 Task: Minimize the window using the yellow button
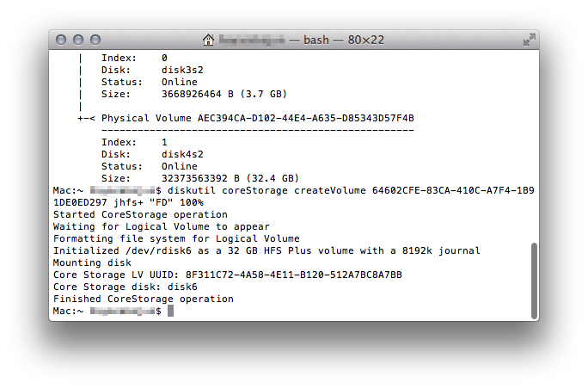tap(79, 40)
